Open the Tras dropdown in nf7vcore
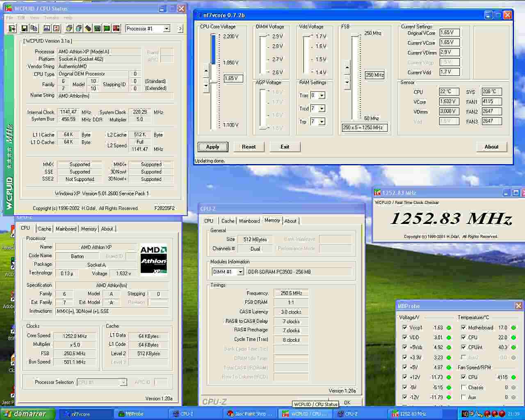 322,96
